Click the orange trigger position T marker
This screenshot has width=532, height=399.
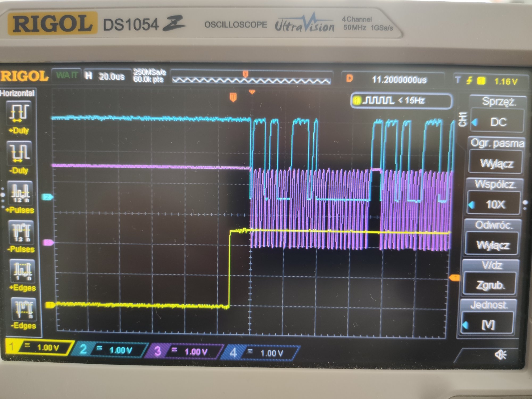[x=233, y=97]
